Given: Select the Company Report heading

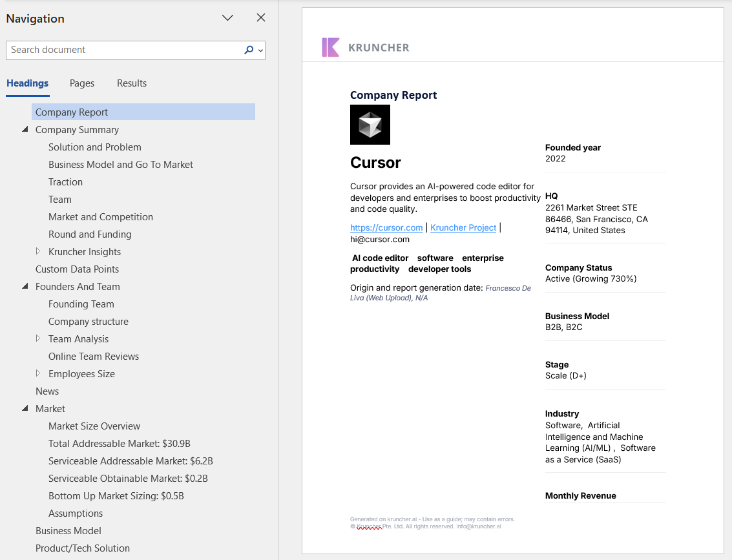Looking at the screenshot, I should click(143, 112).
